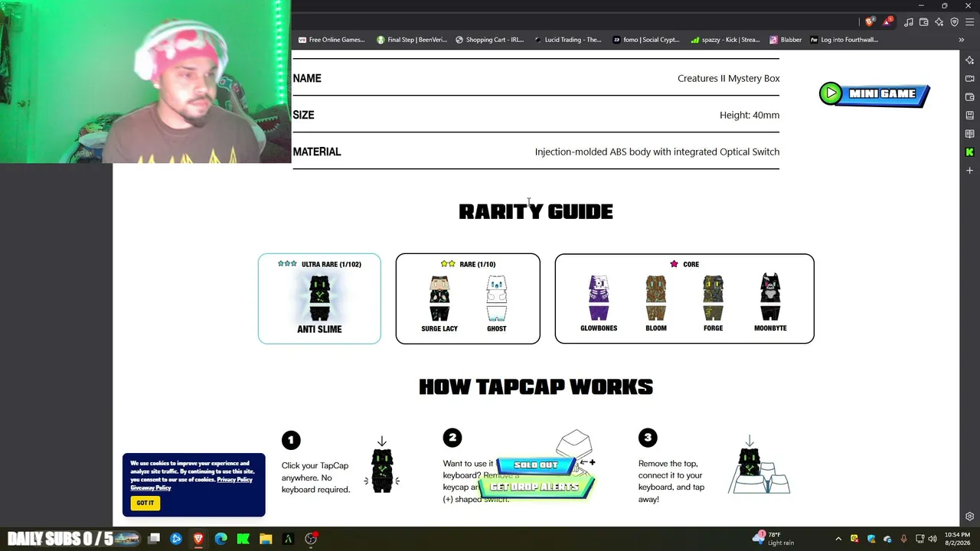Image resolution: width=980 pixels, height=551 pixels.
Task: Open wallet icon in sidebar
Action: [x=969, y=97]
